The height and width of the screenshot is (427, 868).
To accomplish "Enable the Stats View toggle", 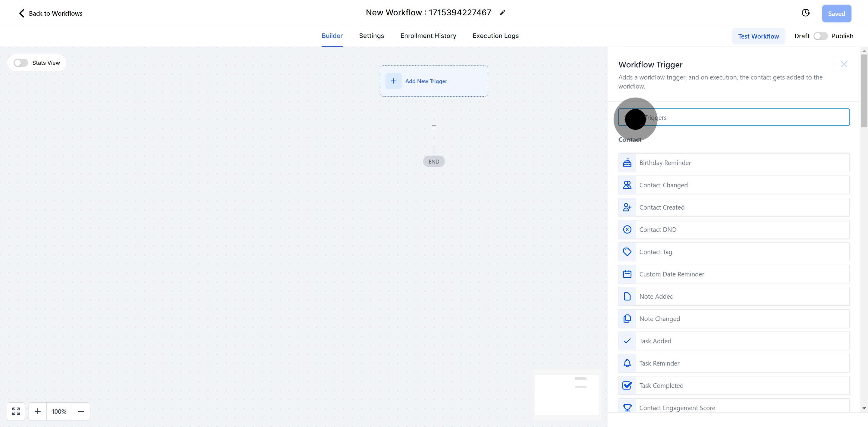I will pos(21,63).
